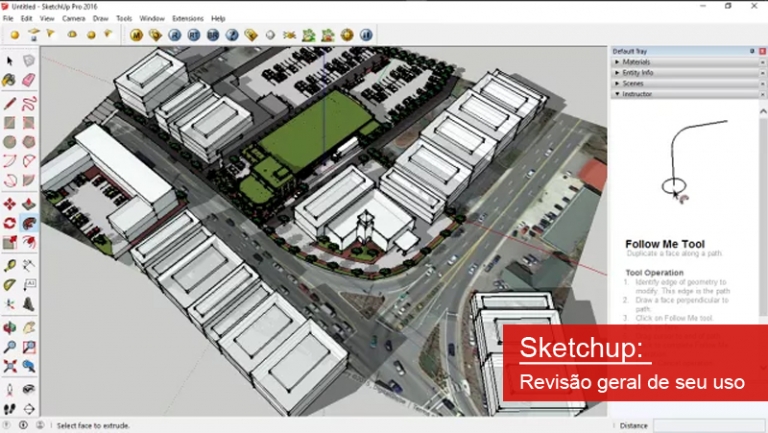Screen dimensions: 768x433
Task: Open the Draw menu
Action: [100, 19]
